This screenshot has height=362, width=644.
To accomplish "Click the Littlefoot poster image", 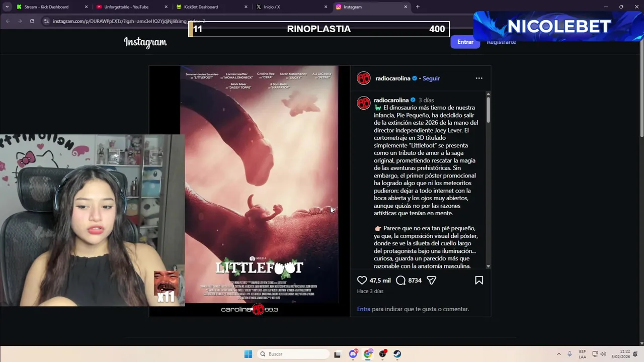I will (259, 185).
